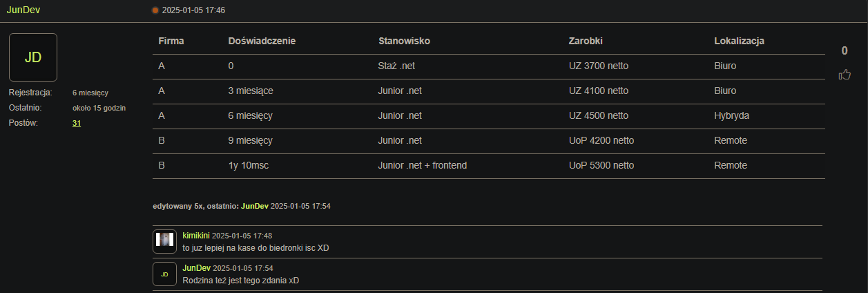Viewport: 868px width, 293px height.
Task: Click the orange dot beside post timestamp
Action: click(x=155, y=10)
